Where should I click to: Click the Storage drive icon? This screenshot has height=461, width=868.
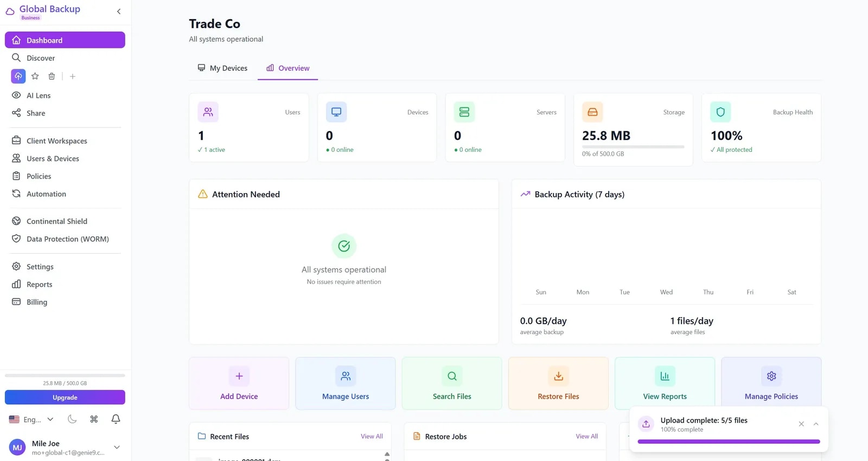pyautogui.click(x=592, y=112)
